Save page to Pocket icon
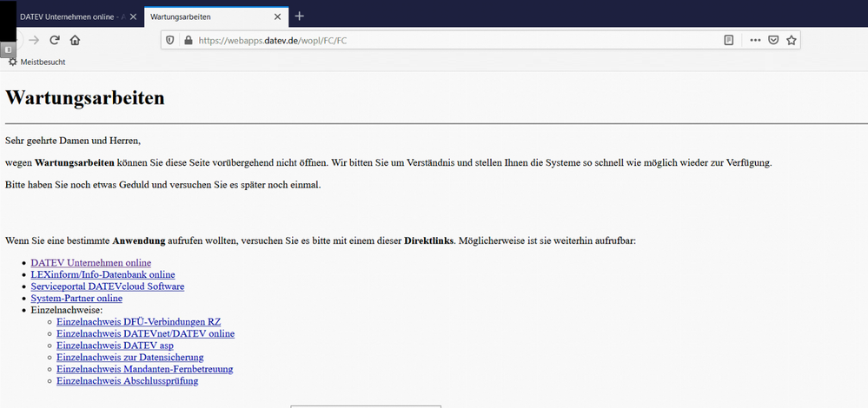868x408 pixels. (x=773, y=40)
